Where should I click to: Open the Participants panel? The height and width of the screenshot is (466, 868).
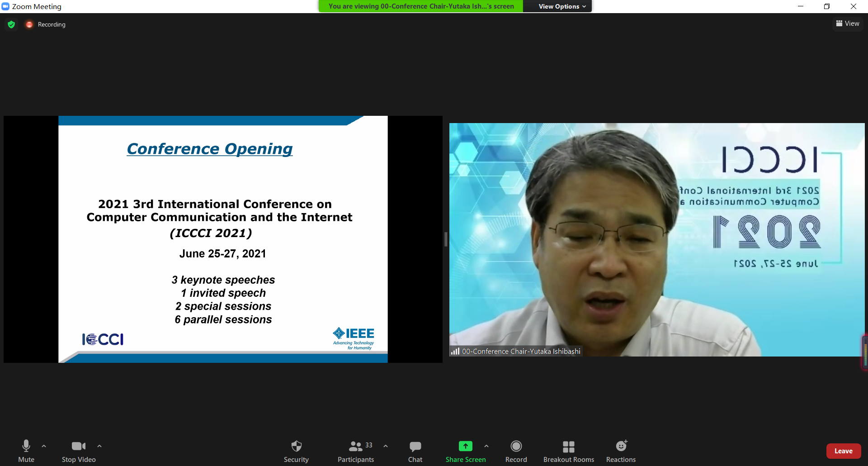coord(356,451)
